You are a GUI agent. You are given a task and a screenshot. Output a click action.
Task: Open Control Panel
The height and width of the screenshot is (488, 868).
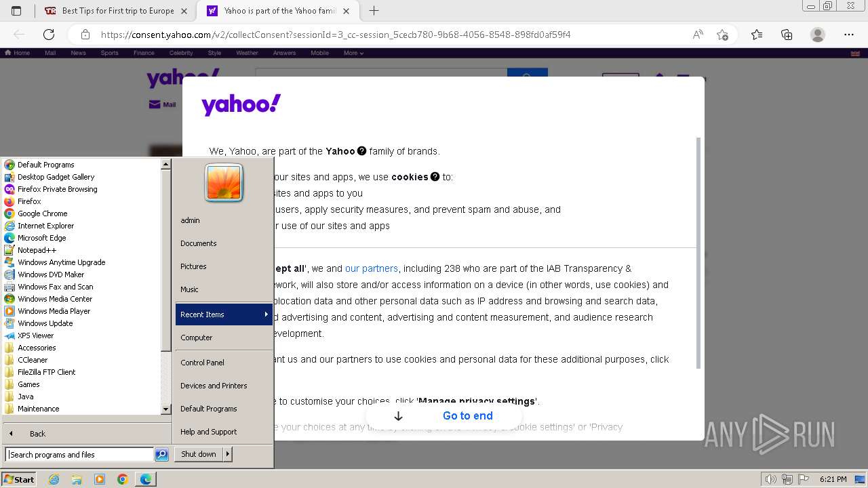224,363
